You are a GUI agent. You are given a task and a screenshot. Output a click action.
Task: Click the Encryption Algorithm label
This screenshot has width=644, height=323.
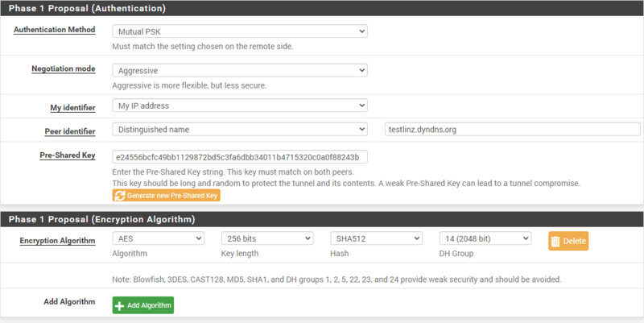pos(57,240)
